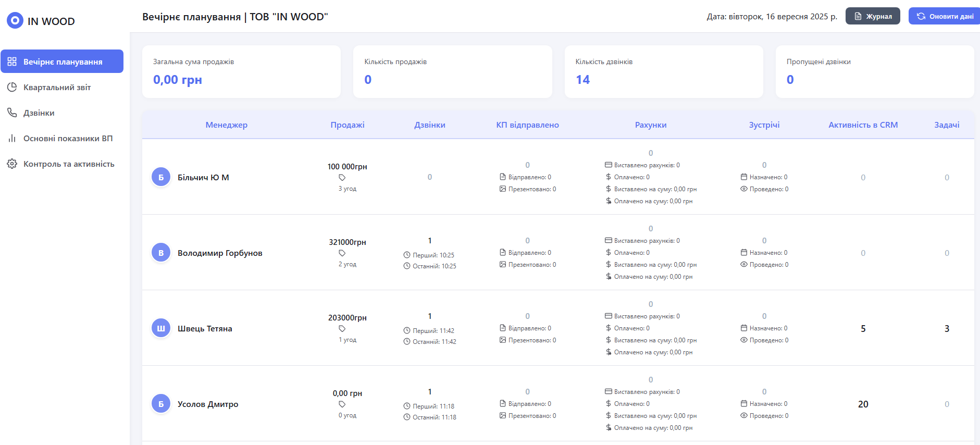The width and height of the screenshot is (980, 445).
Task: Click the Усолов Дмитро manager name
Action: (208, 404)
